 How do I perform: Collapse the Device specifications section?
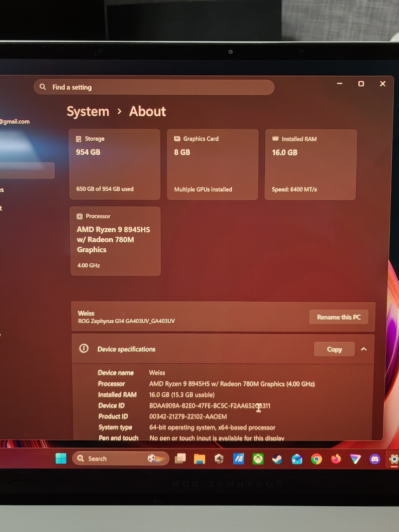click(x=364, y=349)
